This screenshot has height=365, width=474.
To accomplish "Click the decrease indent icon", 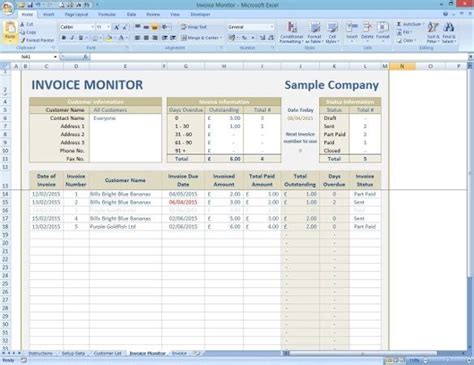I will (x=164, y=38).
